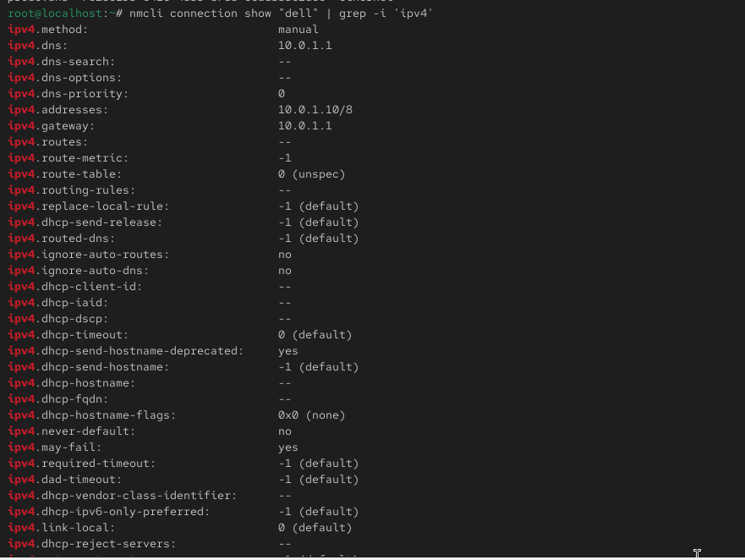The image size is (745, 560).
Task: Click the ipv4.ignore-auto-routes label
Action: tap(88, 255)
